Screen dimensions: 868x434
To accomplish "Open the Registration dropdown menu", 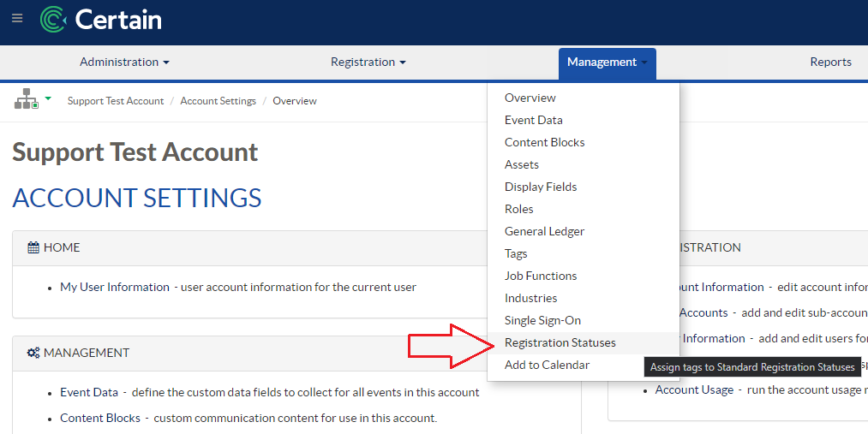I will [x=368, y=62].
